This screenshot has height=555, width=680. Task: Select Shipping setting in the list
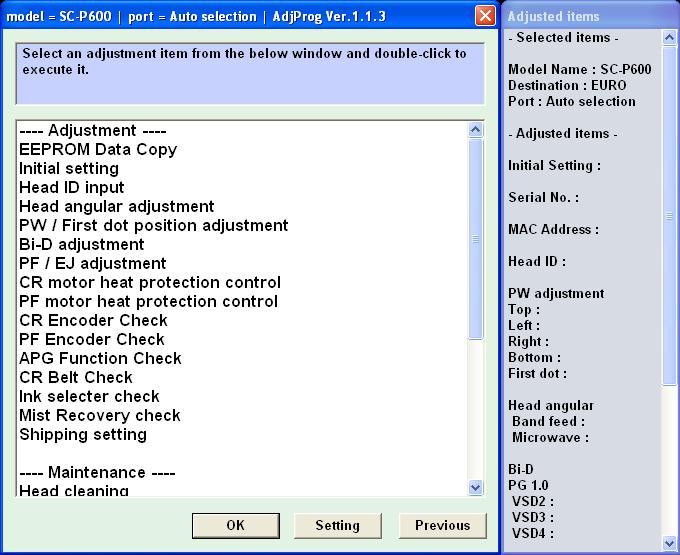(x=83, y=435)
